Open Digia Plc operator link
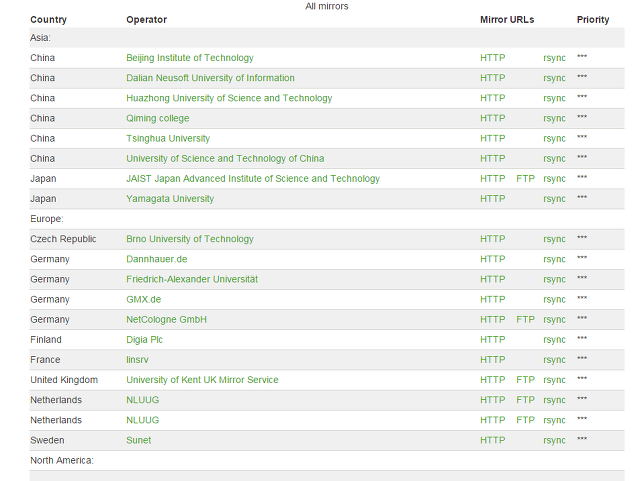Image resolution: width=640 pixels, height=481 pixels. pos(144,340)
